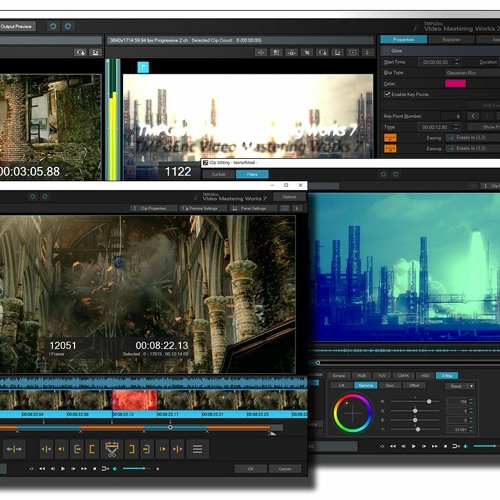
Task: Select the RGB color correction tab
Action: click(x=361, y=376)
